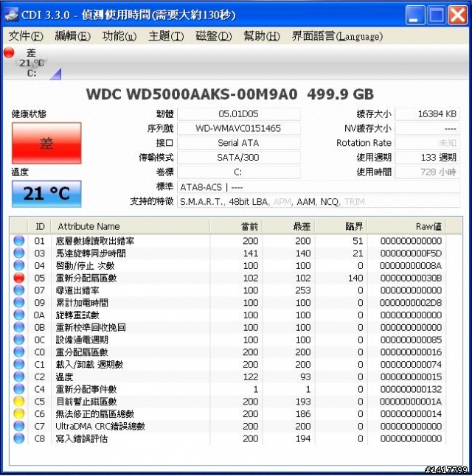Click raw value 00000000001A
Image resolution: width=472 pixels, height=476 pixels.
coord(411,402)
